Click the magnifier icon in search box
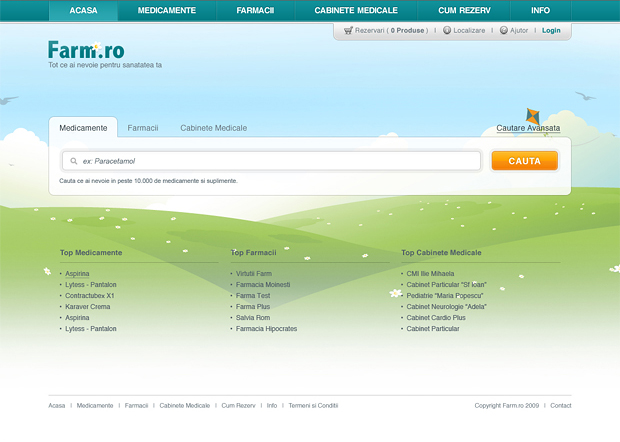The image size is (620, 442). 73,161
